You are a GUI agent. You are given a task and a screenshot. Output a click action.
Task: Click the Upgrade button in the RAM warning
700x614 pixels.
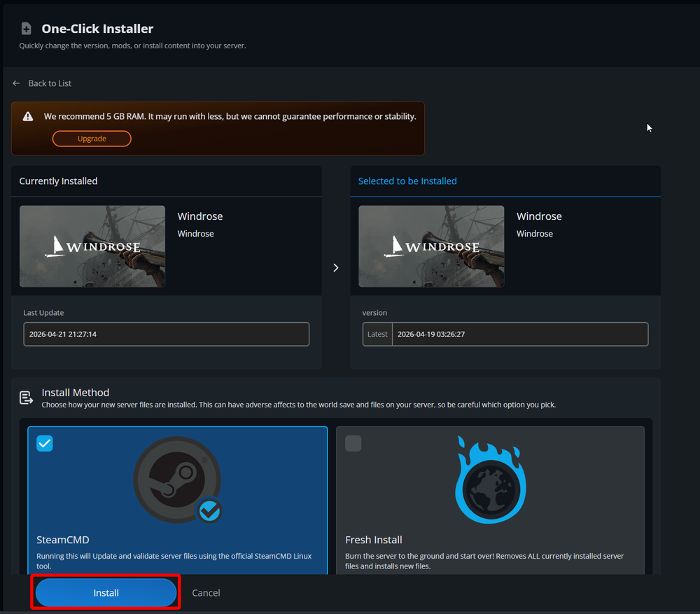click(x=92, y=138)
